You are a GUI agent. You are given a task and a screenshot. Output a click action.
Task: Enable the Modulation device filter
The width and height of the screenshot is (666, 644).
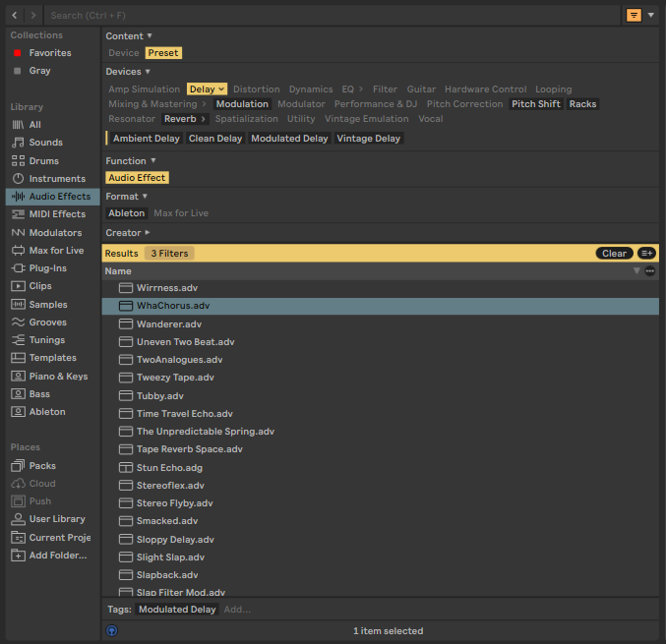pyautogui.click(x=242, y=104)
